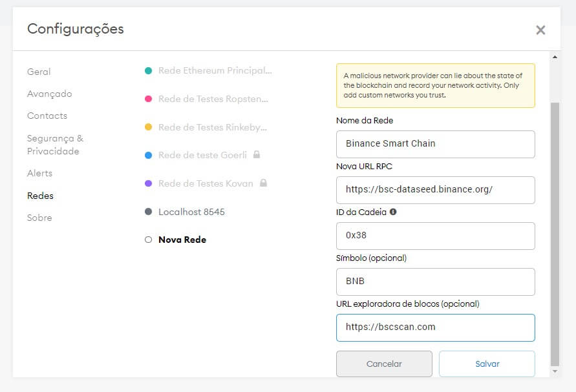Go to Avançado settings
Image resolution: width=576 pixels, height=392 pixels.
click(50, 94)
